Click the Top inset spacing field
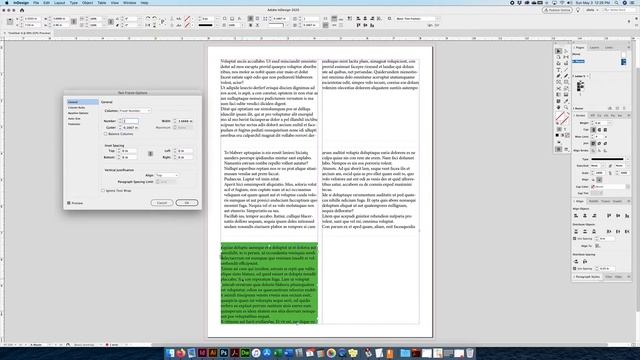 [128, 151]
